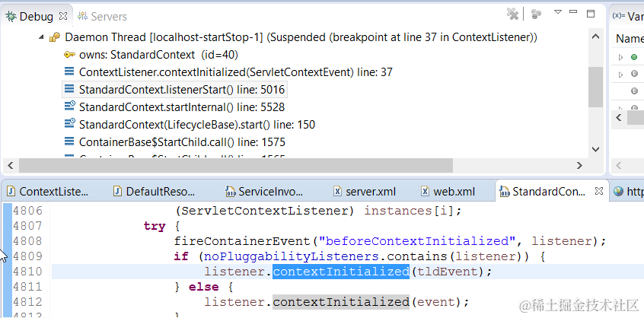Click the Debug view vertical scrollbar down arrow
Viewport: 644px width, 318px height.
click(x=595, y=149)
